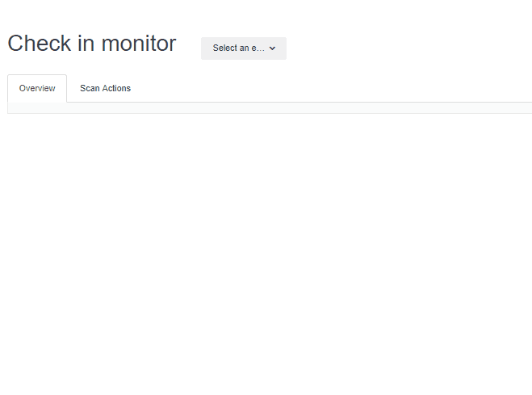Image resolution: width=532 pixels, height=395 pixels.
Task: Activate the tab labeled Scan Actions
Action: (105, 88)
